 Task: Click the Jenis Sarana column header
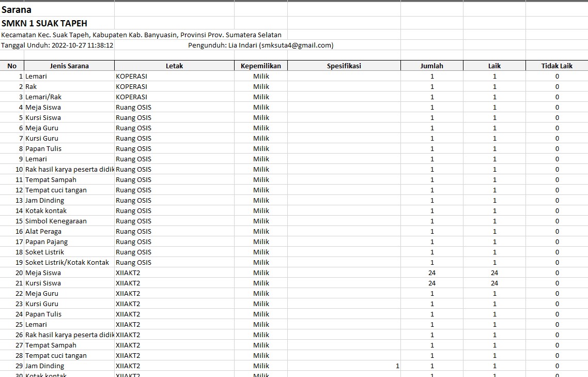click(x=69, y=66)
